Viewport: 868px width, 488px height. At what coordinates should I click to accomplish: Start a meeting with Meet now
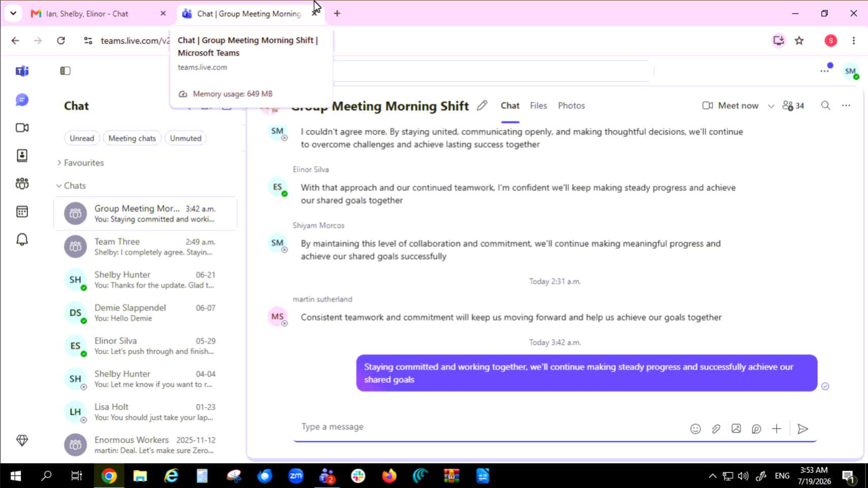click(730, 106)
